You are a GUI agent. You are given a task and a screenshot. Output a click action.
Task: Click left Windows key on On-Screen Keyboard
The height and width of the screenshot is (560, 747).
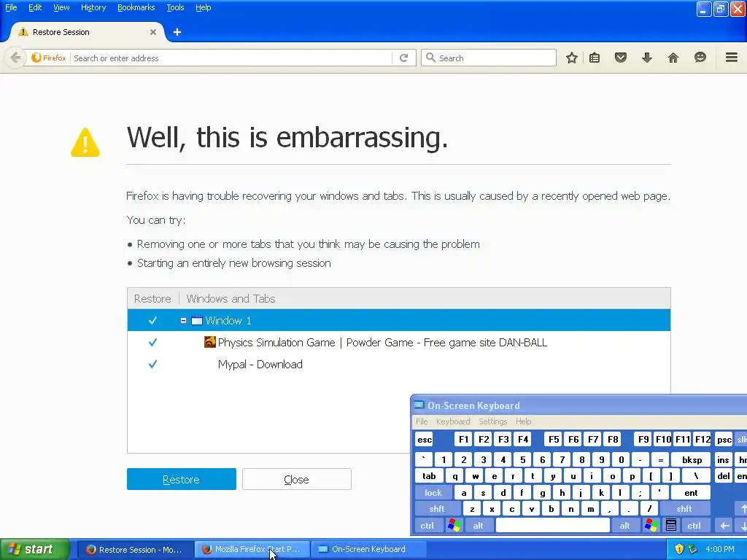point(454,525)
